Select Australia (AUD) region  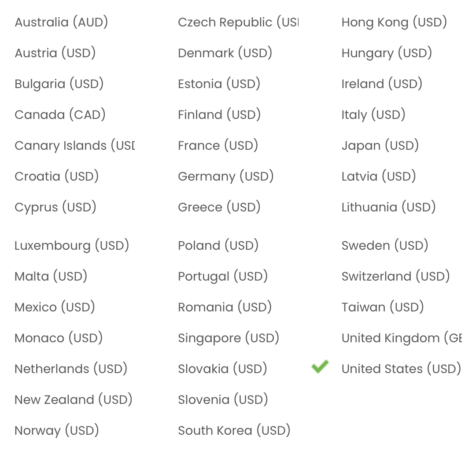click(x=61, y=22)
